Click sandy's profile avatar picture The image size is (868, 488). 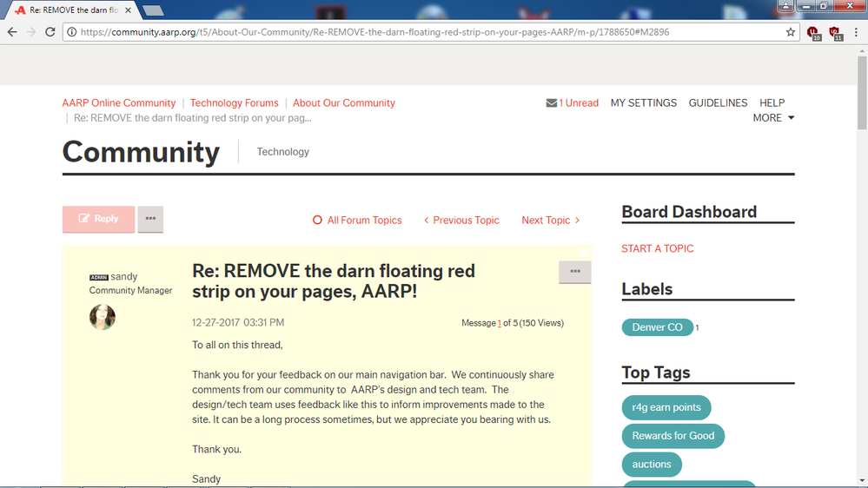tap(103, 317)
